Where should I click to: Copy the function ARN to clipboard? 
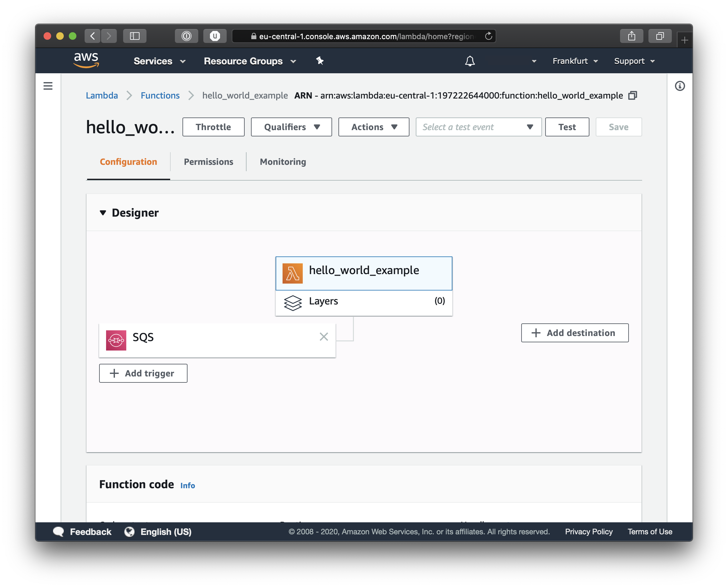point(633,95)
